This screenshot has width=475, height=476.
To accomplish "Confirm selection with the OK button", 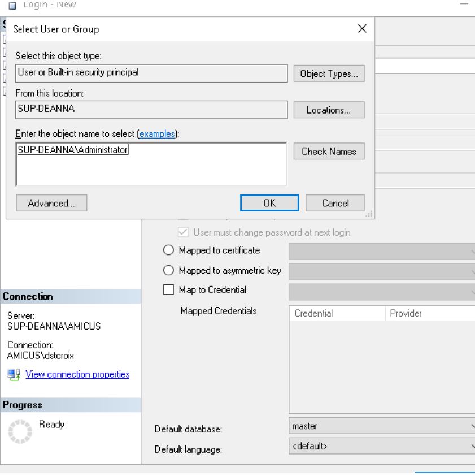I will tap(269, 203).
